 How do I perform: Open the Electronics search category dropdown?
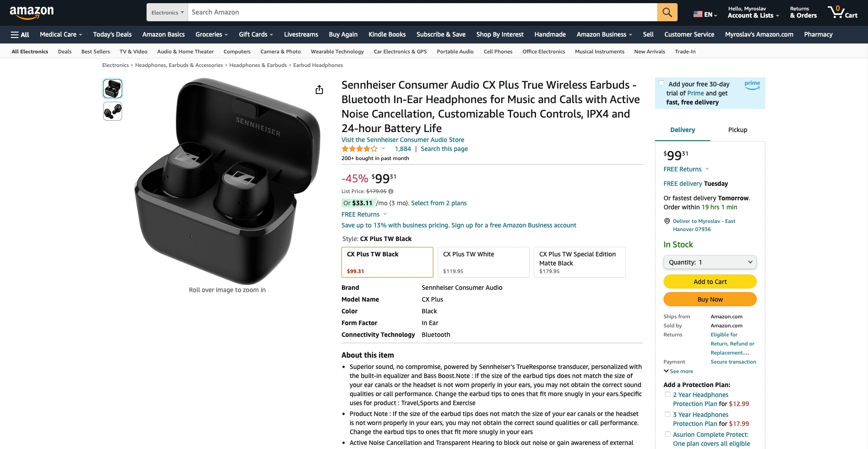pyautogui.click(x=167, y=12)
